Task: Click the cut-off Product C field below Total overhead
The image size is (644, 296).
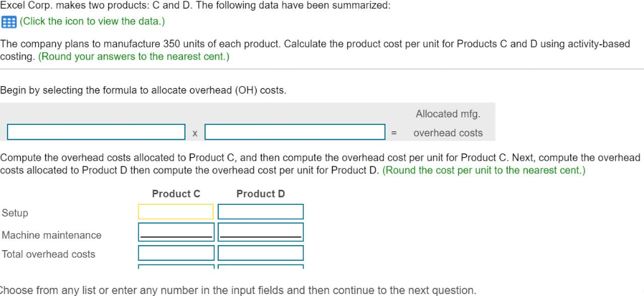Action: [x=176, y=266]
